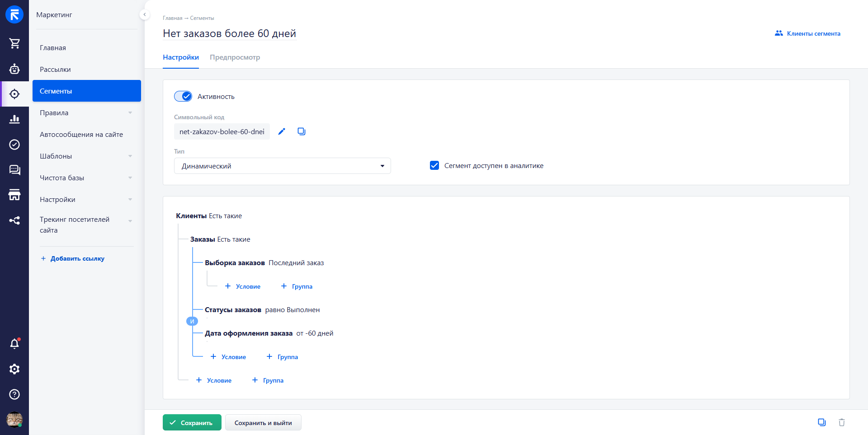
Task: Open the chatbot robot sidebar section
Action: click(14, 69)
